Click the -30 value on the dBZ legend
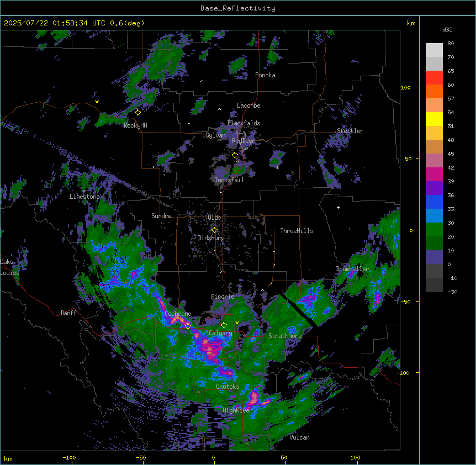The image size is (476, 465). tap(452, 292)
